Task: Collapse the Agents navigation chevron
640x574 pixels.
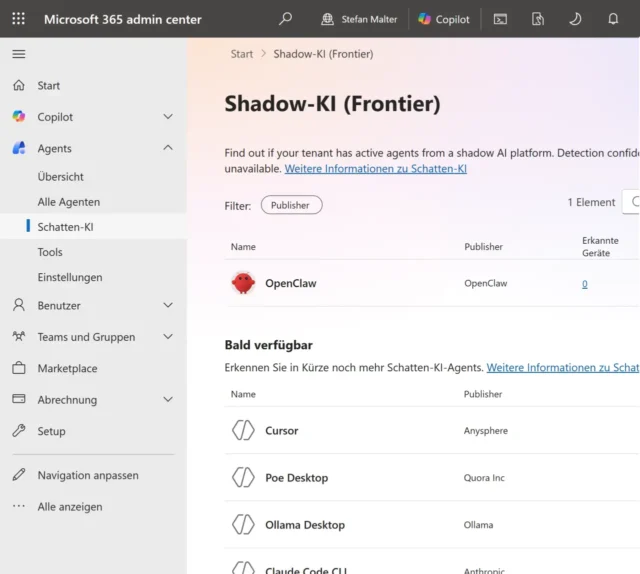Action: pyautogui.click(x=168, y=148)
